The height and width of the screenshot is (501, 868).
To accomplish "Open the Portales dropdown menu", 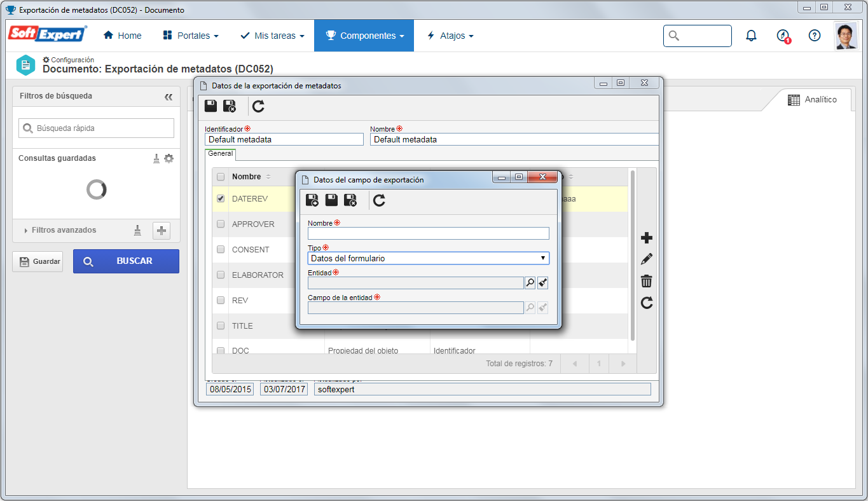I will 191,36.
